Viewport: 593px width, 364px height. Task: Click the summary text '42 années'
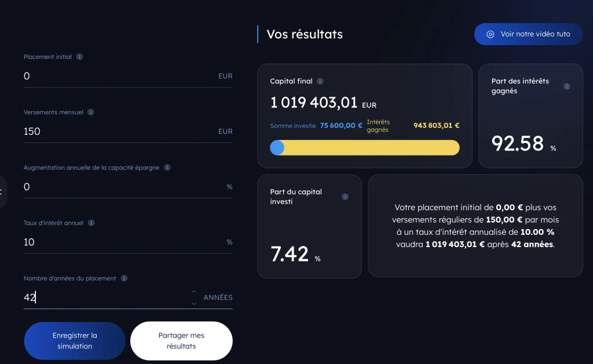click(x=532, y=244)
